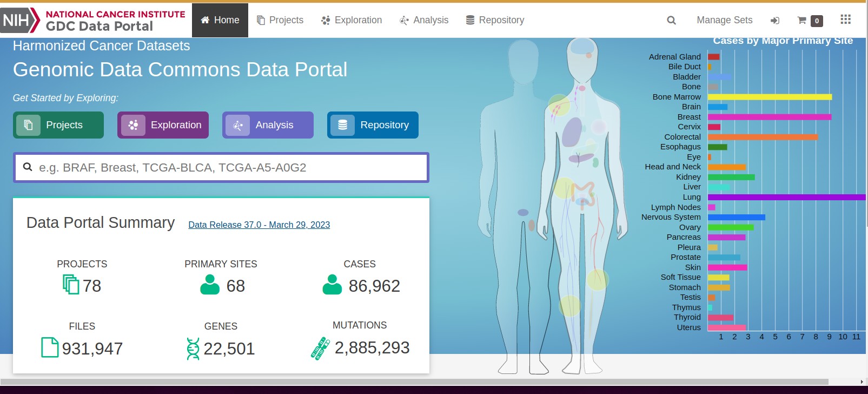The image size is (868, 394).
Task: Open the search magnifier in top navigation
Action: 671,20
